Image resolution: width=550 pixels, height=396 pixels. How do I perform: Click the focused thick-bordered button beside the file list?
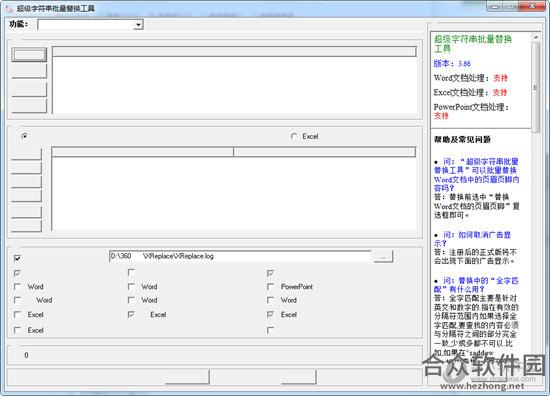tap(29, 55)
